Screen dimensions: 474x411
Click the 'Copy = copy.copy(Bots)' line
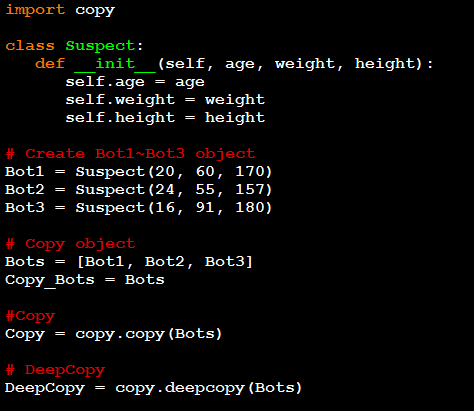tap(114, 334)
